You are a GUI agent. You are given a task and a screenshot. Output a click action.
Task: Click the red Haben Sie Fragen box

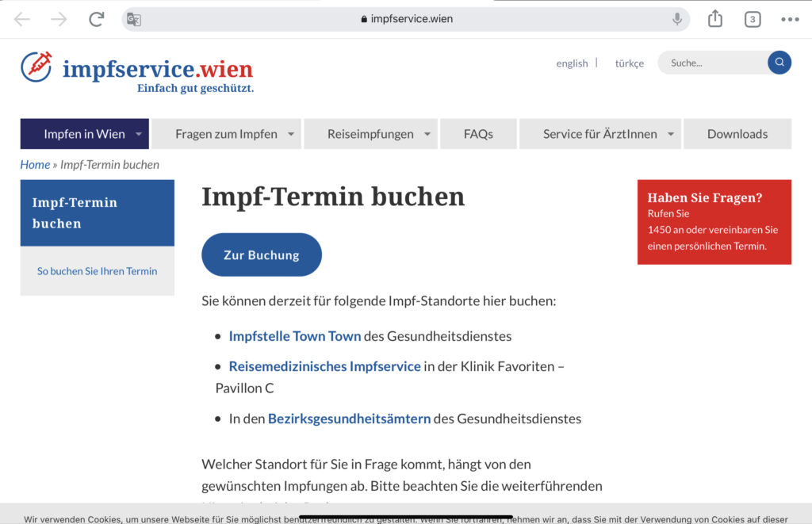click(x=714, y=222)
